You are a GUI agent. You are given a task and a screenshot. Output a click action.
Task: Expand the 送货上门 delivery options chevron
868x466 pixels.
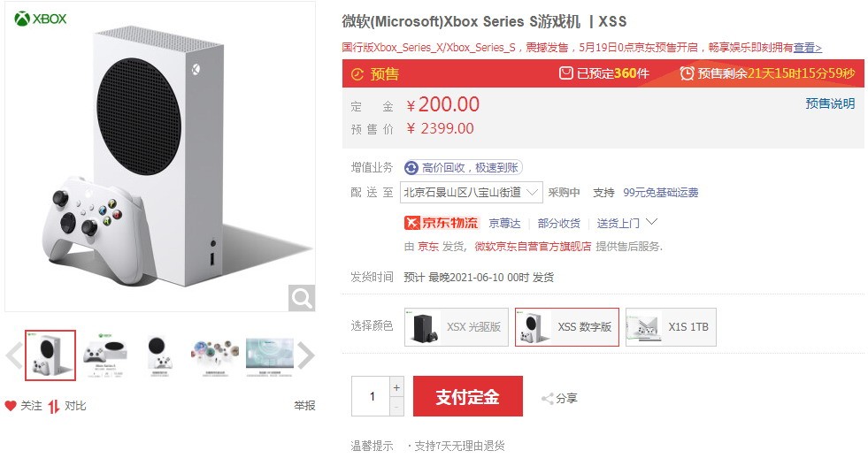pos(651,222)
